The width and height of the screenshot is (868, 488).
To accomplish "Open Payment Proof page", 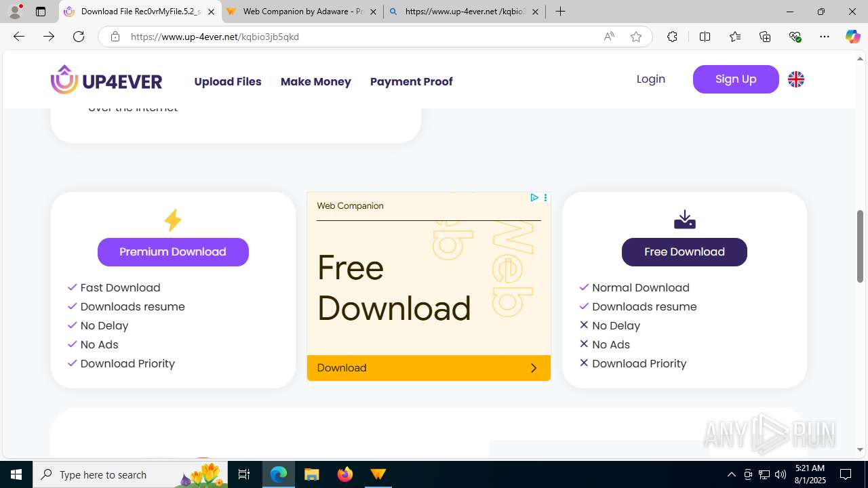I will click(x=412, y=81).
